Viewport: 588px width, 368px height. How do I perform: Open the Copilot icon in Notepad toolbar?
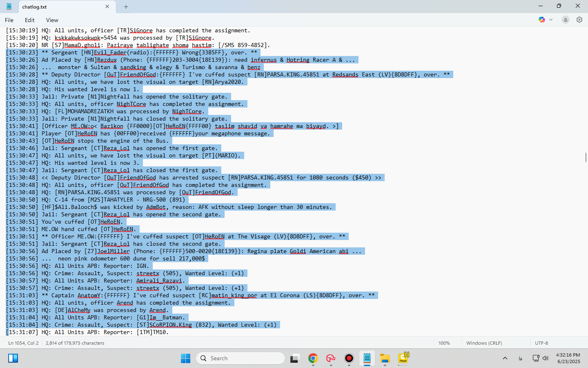pyautogui.click(x=542, y=20)
